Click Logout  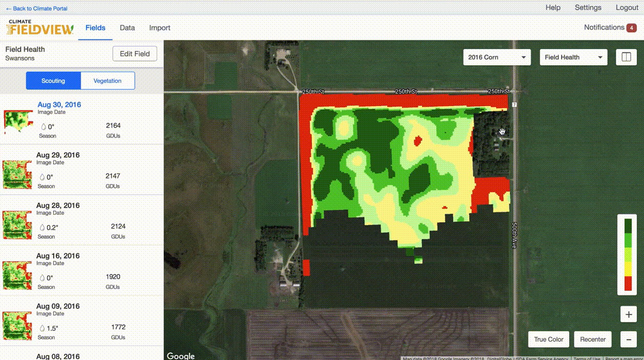tap(627, 8)
